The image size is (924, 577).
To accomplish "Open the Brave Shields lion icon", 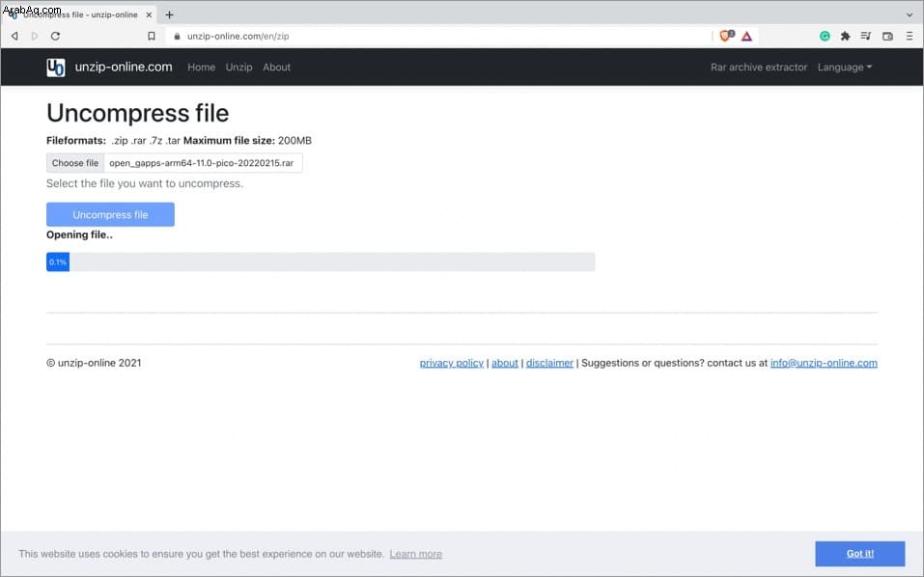I will [726, 36].
